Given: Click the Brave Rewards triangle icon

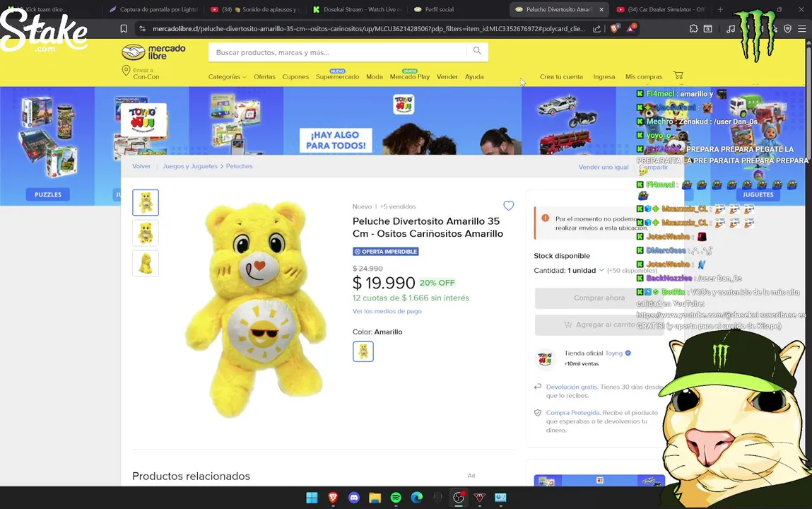Looking at the screenshot, I should click(631, 28).
